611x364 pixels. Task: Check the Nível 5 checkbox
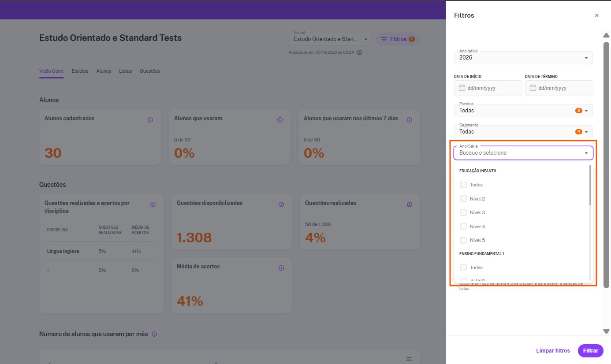(x=463, y=240)
